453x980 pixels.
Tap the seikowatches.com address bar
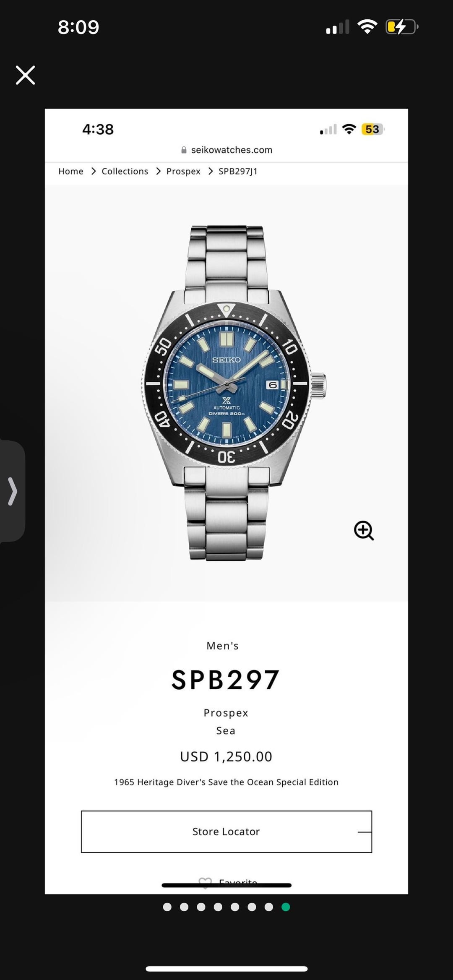(x=226, y=150)
